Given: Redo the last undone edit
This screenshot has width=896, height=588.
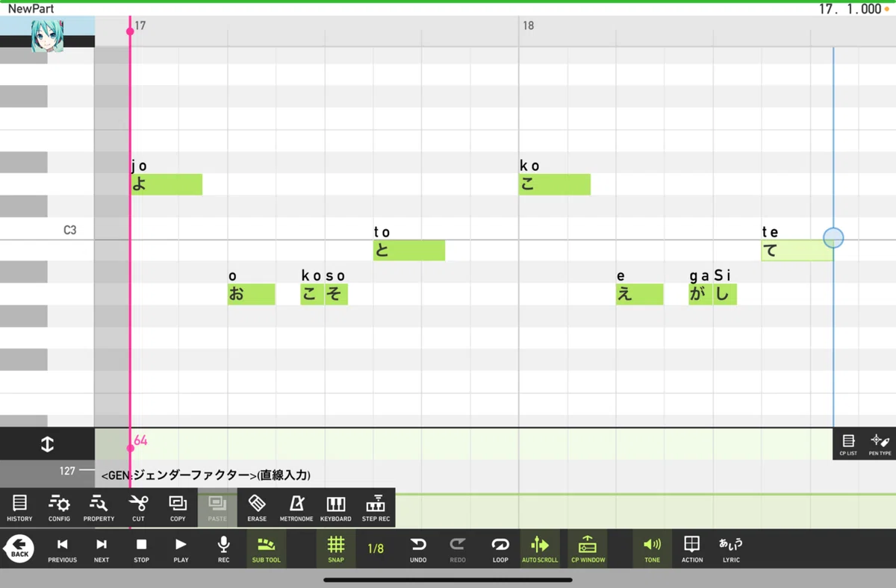Looking at the screenshot, I should point(458,549).
